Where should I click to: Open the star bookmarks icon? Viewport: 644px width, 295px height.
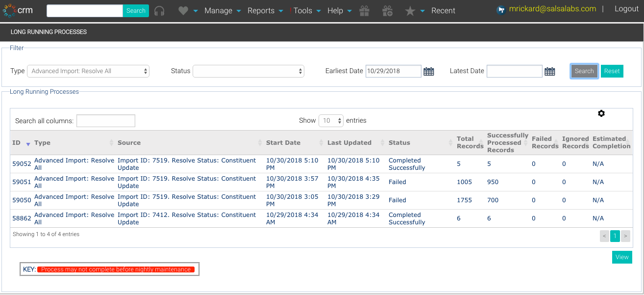tap(410, 11)
